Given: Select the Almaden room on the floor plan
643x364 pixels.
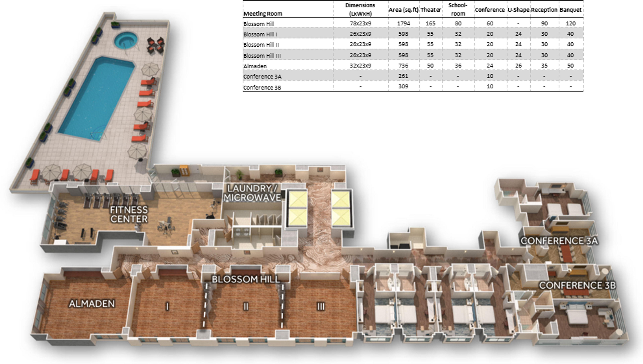Looking at the screenshot, I should pos(92,304).
